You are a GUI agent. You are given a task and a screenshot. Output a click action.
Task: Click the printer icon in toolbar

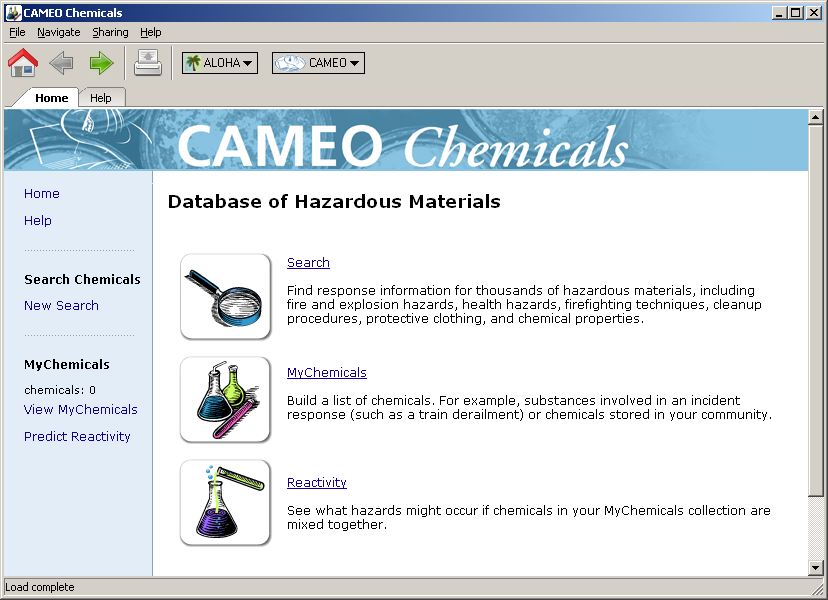tap(148, 63)
